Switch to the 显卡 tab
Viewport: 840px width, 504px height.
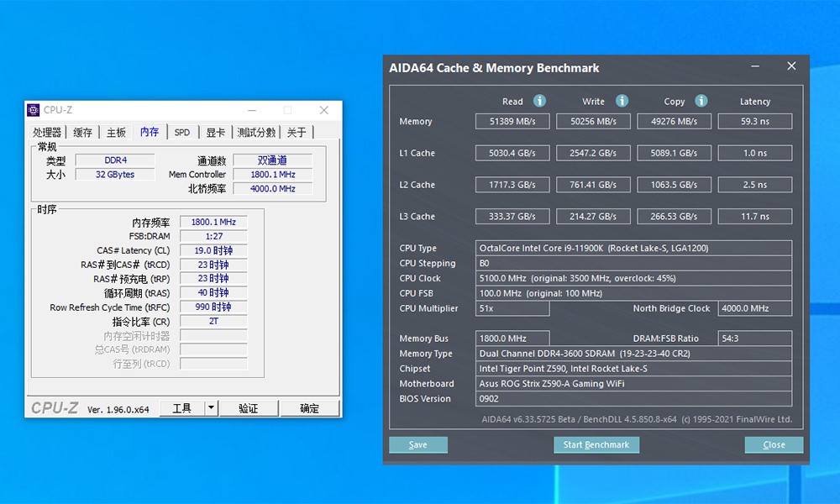[215, 132]
